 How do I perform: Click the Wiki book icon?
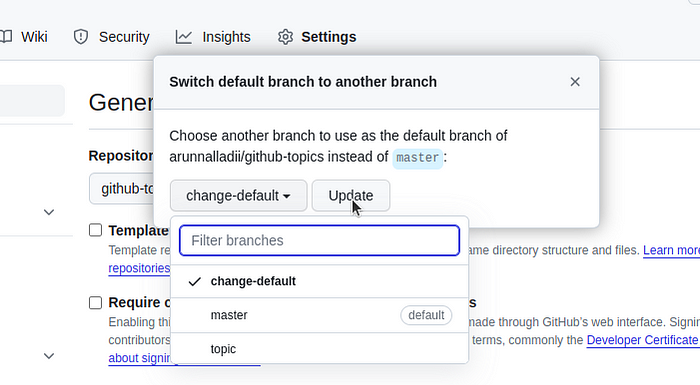tap(6, 37)
